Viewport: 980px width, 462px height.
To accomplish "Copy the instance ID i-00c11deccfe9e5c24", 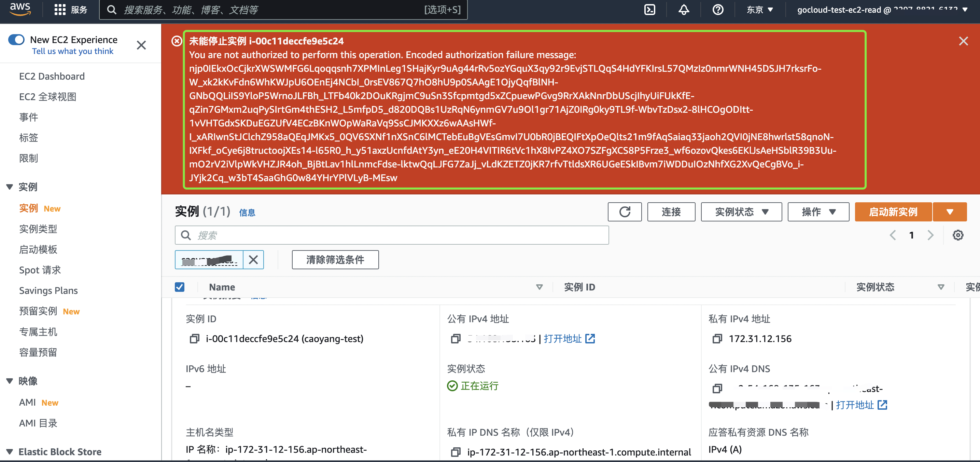I will pos(194,339).
